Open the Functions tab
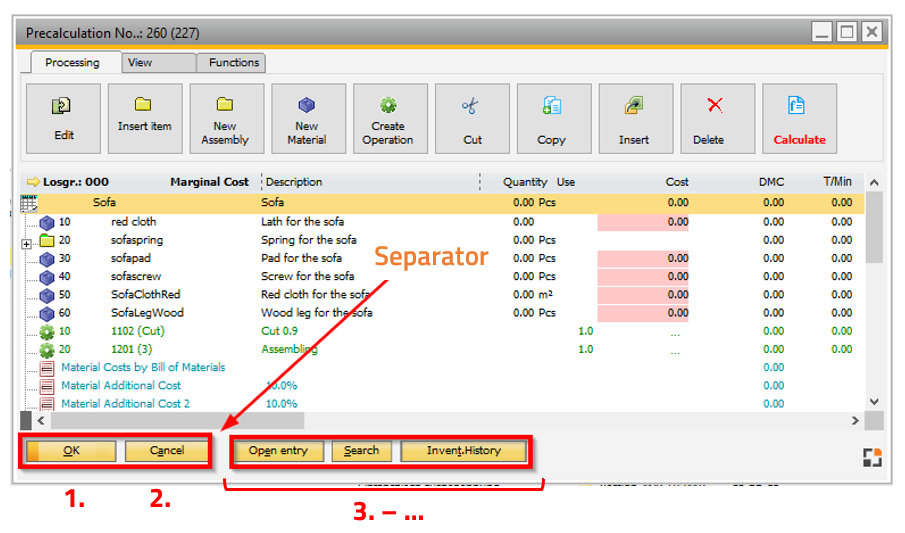The image size is (905, 533). (x=234, y=62)
